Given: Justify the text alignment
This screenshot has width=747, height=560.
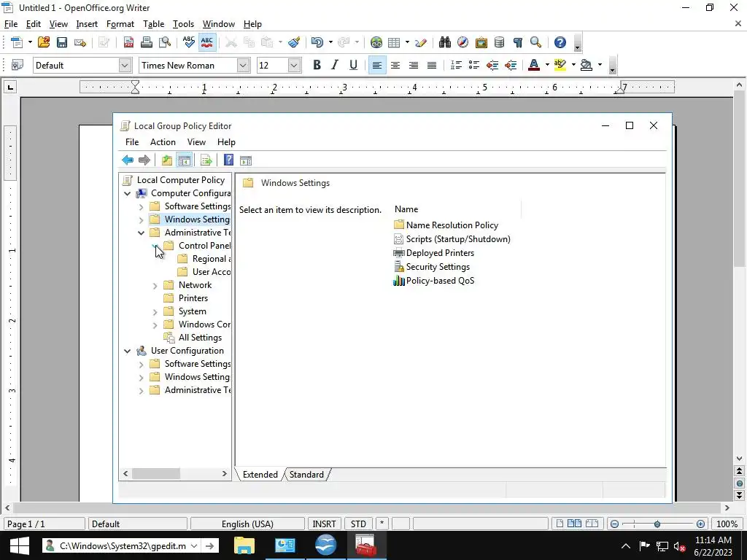Looking at the screenshot, I should point(432,65).
